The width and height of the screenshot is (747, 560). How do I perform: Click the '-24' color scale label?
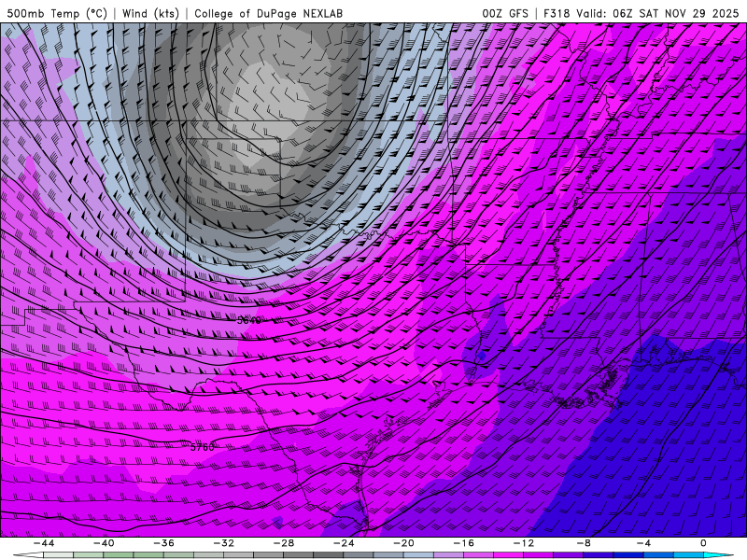coord(344,543)
